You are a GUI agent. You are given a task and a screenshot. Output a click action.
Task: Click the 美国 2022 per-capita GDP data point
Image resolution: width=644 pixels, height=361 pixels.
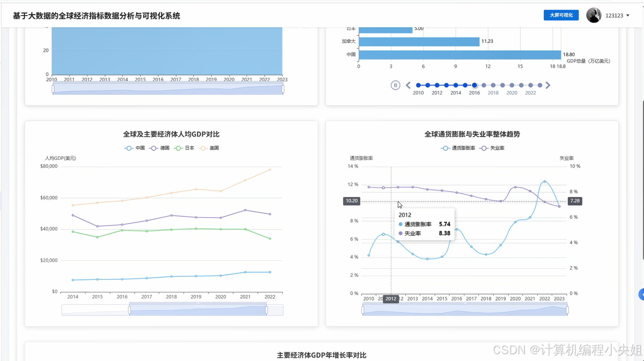point(270,169)
